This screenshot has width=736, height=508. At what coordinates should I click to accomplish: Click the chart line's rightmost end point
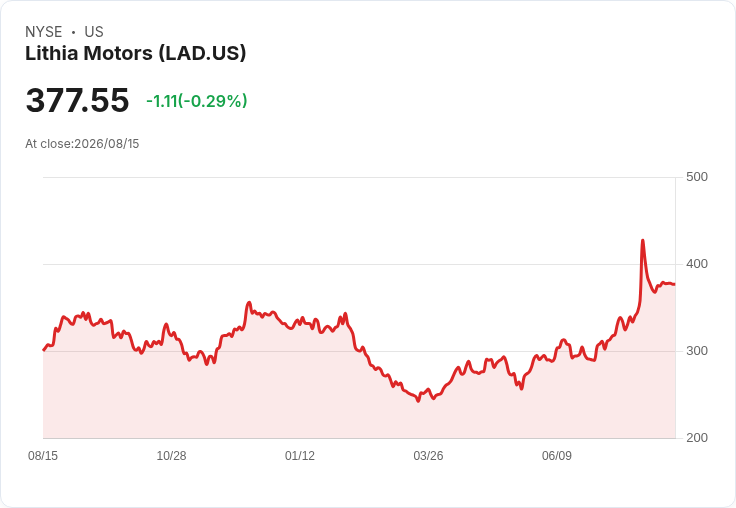click(675, 284)
